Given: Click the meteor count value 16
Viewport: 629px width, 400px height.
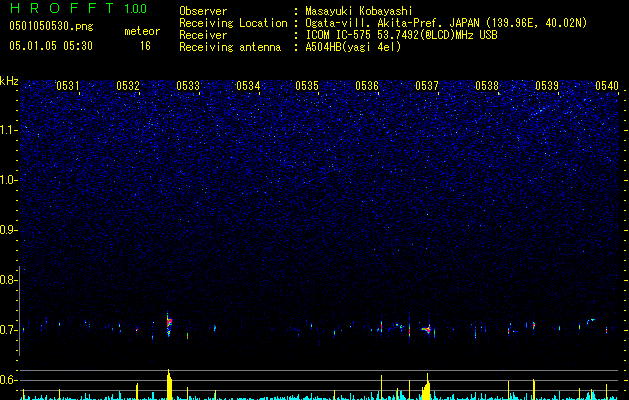Looking at the screenshot, I should coord(145,46).
